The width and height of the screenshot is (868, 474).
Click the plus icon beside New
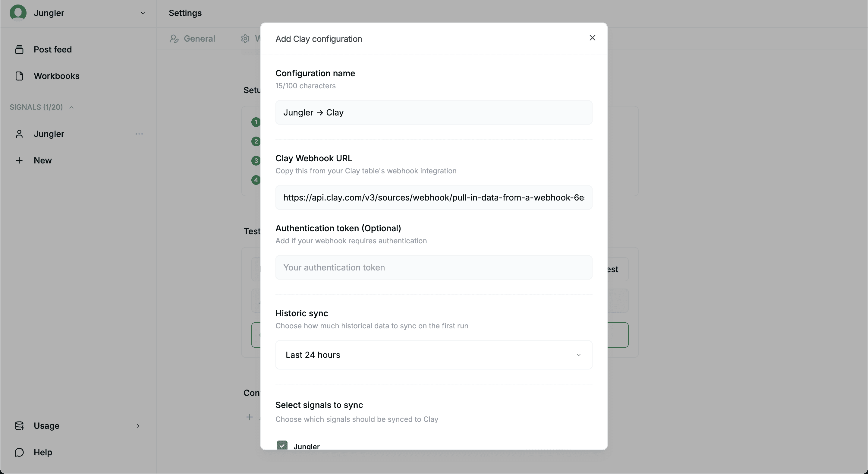pyautogui.click(x=19, y=160)
